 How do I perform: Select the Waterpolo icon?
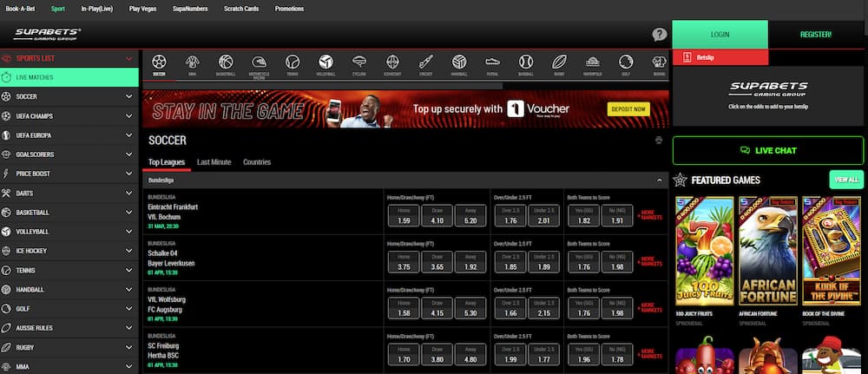point(592,62)
